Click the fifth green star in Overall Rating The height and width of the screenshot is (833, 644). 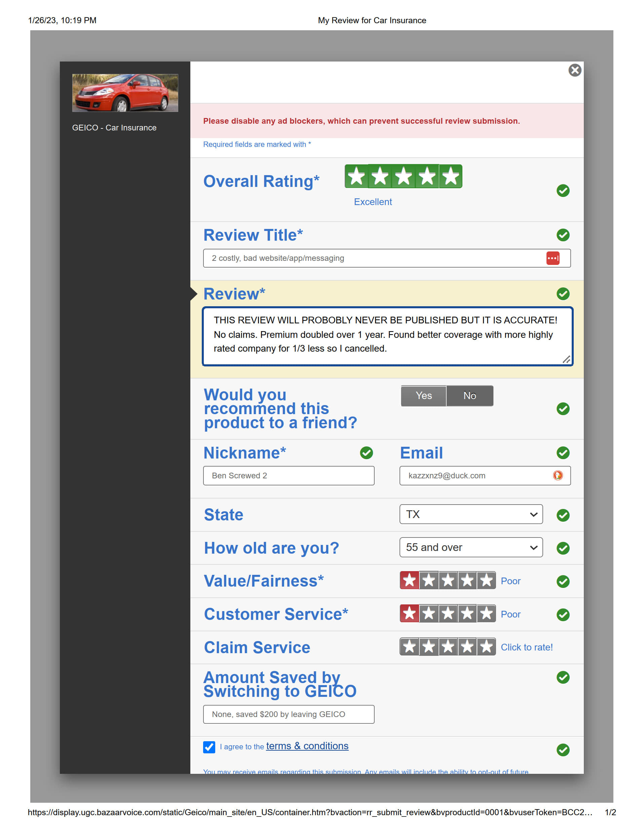(x=451, y=176)
